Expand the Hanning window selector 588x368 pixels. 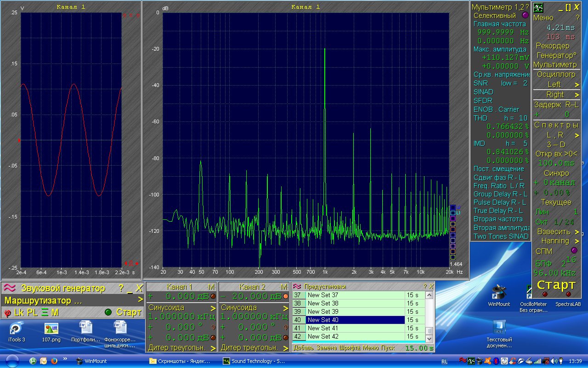[578, 241]
